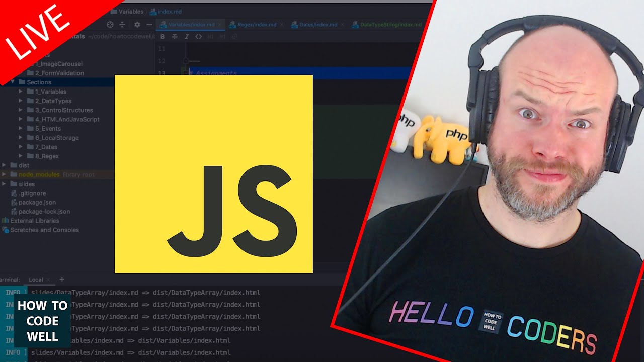Image resolution: width=644 pixels, height=362 pixels.
Task: Click line number 11 in gutter
Action: click(161, 49)
